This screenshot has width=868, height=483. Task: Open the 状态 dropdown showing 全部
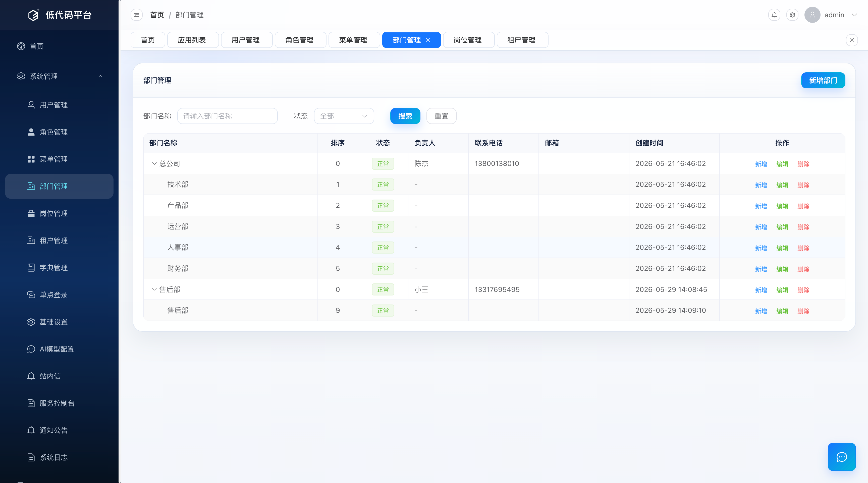point(344,116)
